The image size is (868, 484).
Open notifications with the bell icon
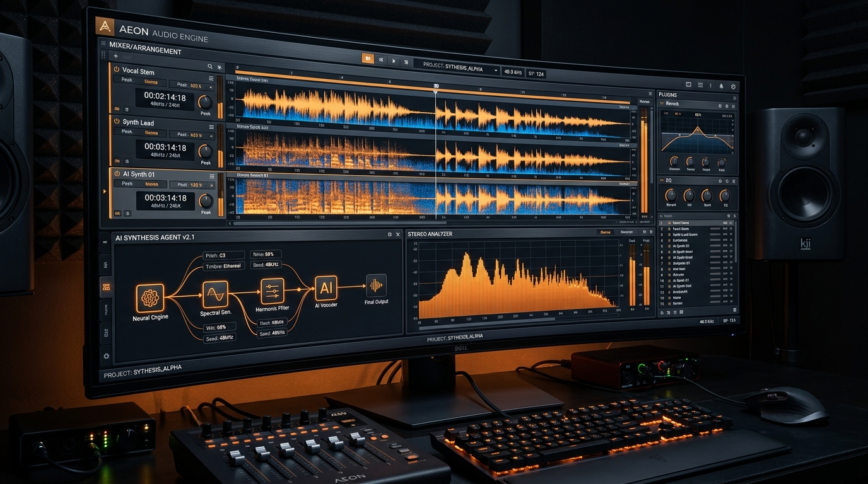(722, 86)
